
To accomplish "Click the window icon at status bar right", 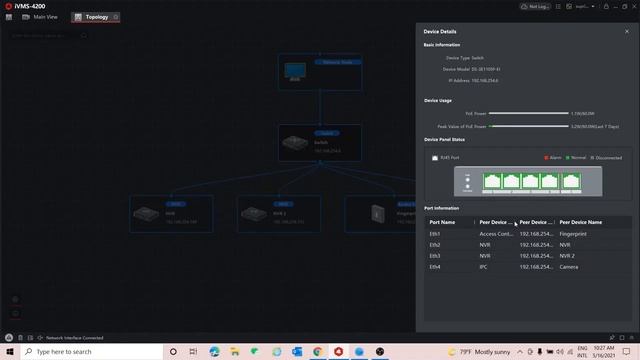I will pyautogui.click(x=622, y=338).
